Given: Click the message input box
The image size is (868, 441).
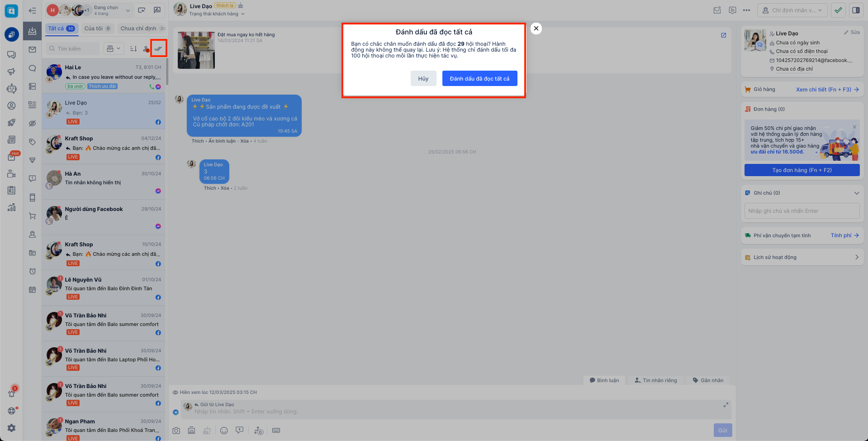Looking at the screenshot, I should click(455, 410).
